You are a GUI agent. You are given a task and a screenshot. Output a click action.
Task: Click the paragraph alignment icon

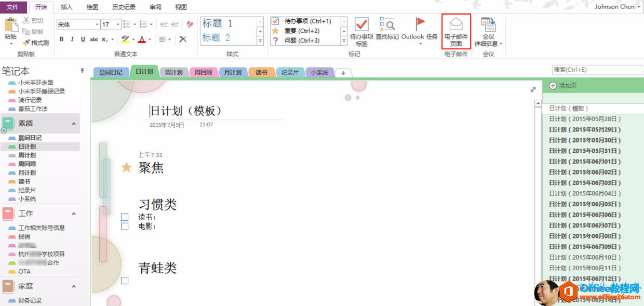click(163, 39)
